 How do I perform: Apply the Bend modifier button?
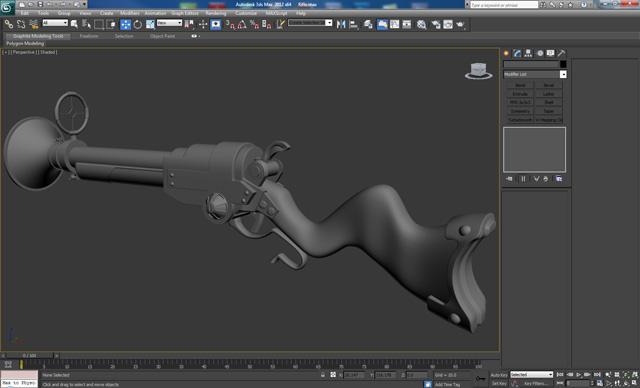click(520, 85)
